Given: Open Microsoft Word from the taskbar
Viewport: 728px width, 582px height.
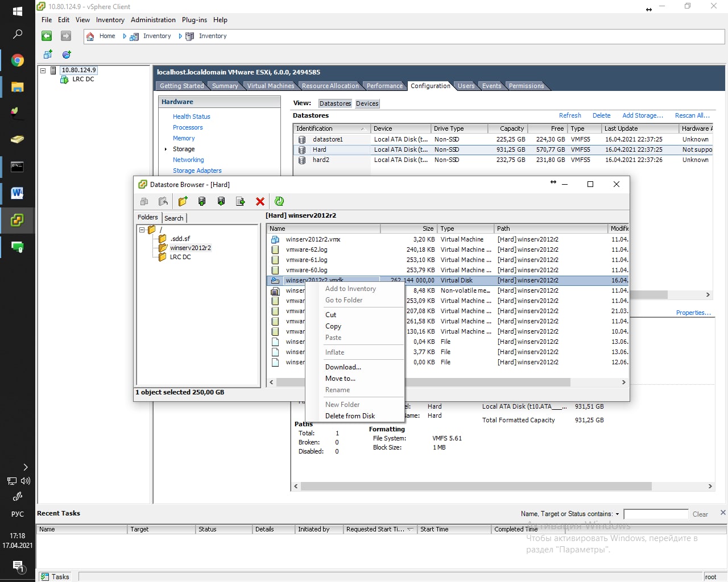Looking at the screenshot, I should [18, 193].
